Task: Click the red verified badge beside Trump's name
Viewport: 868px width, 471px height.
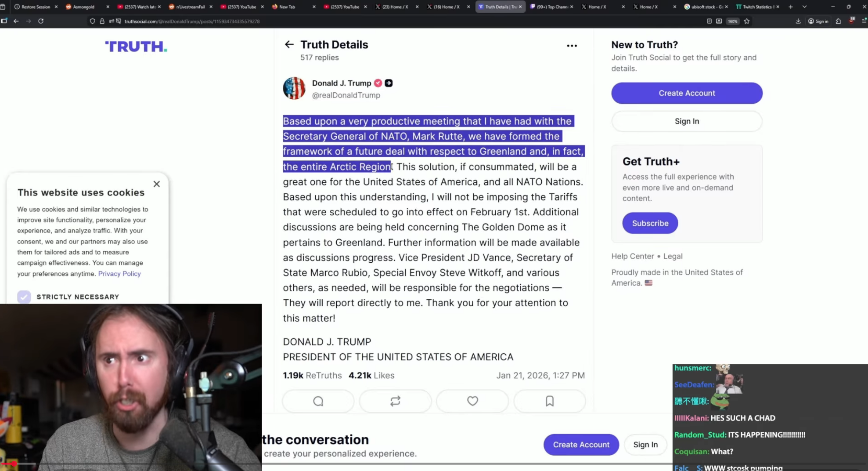Action: click(378, 83)
